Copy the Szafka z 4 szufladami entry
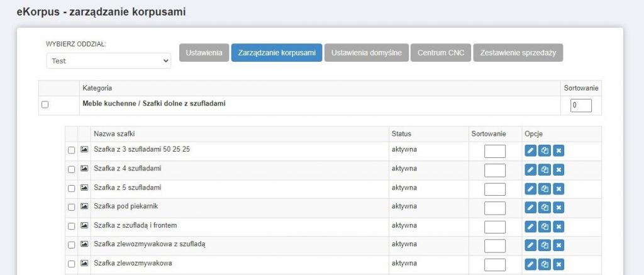Viewport: 644px width, 275px height. (x=545, y=170)
